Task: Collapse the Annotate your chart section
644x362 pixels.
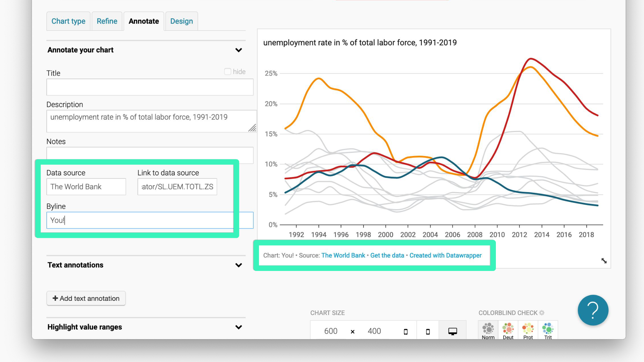Action: 239,50
